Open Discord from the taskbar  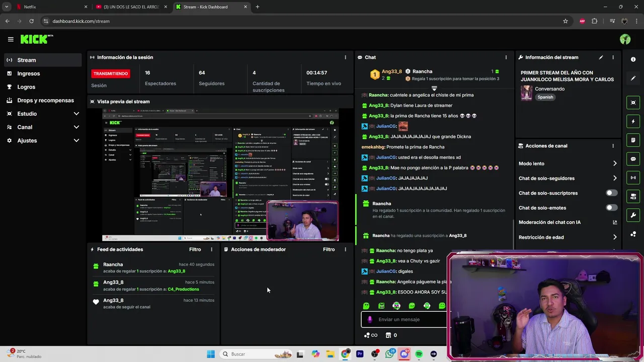(x=404, y=354)
